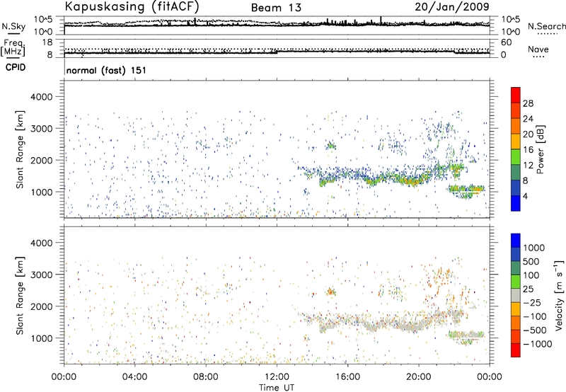
Task: Click the N.Sky noise trace in top strip
Action: pyautogui.click(x=277, y=25)
